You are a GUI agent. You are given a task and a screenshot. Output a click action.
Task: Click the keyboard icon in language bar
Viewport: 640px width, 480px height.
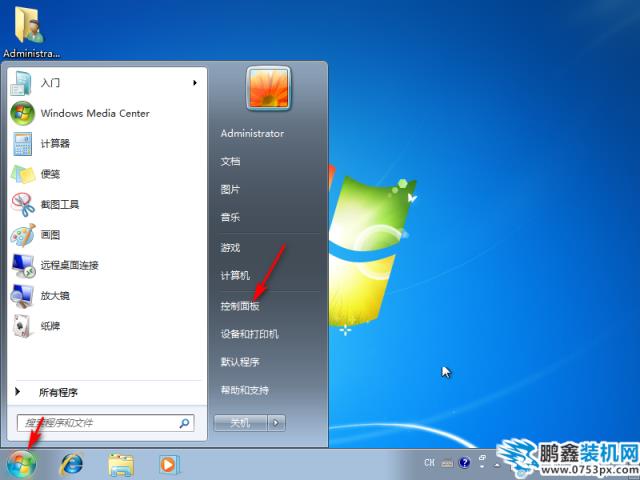click(x=447, y=463)
